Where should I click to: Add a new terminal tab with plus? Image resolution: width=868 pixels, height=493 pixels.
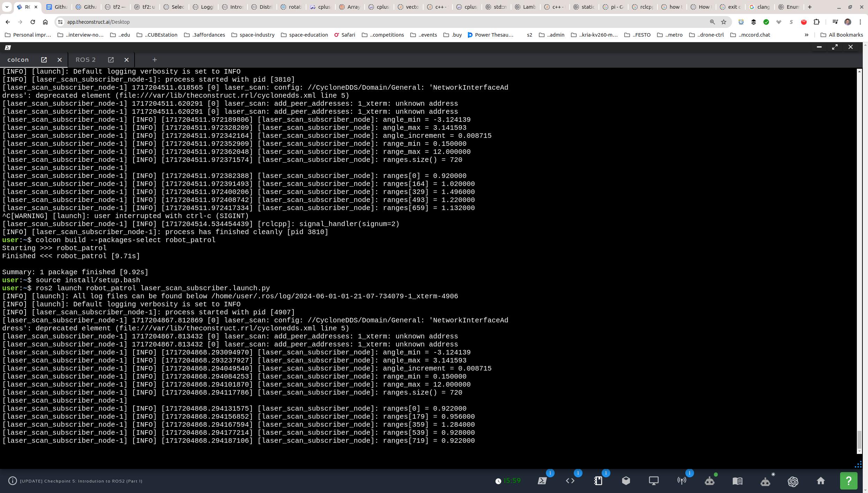click(x=155, y=60)
